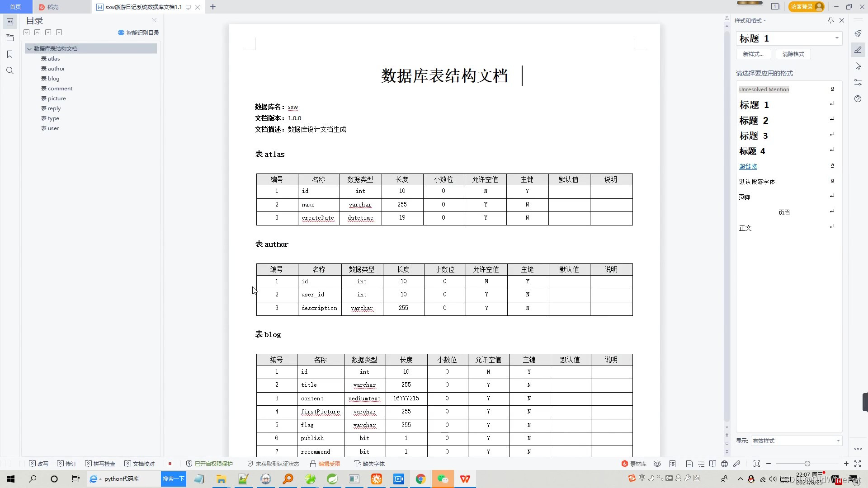
Task: Click the Python代码库 taskbar shortcut
Action: (x=121, y=479)
